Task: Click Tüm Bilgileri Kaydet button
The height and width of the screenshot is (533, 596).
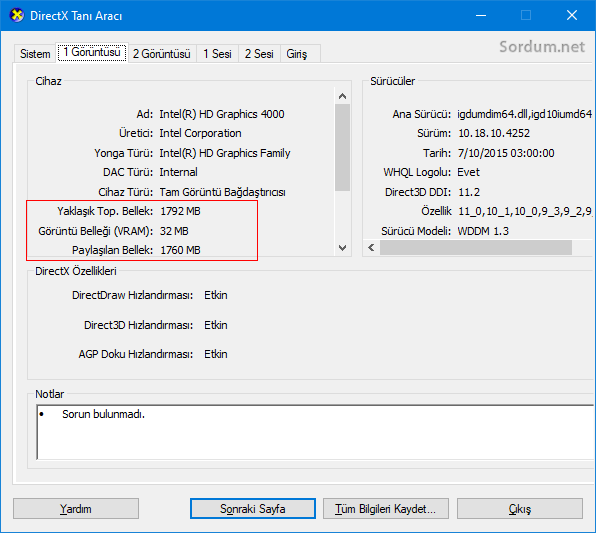Action: coord(386,509)
